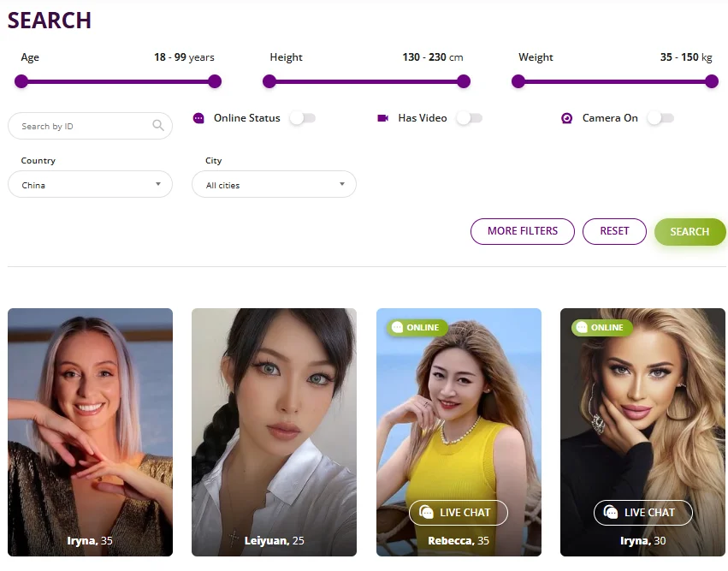Click the Age slider's right handle

(x=215, y=81)
